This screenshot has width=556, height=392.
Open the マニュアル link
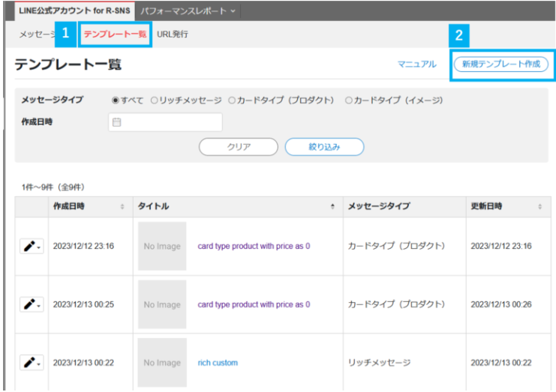(x=416, y=64)
